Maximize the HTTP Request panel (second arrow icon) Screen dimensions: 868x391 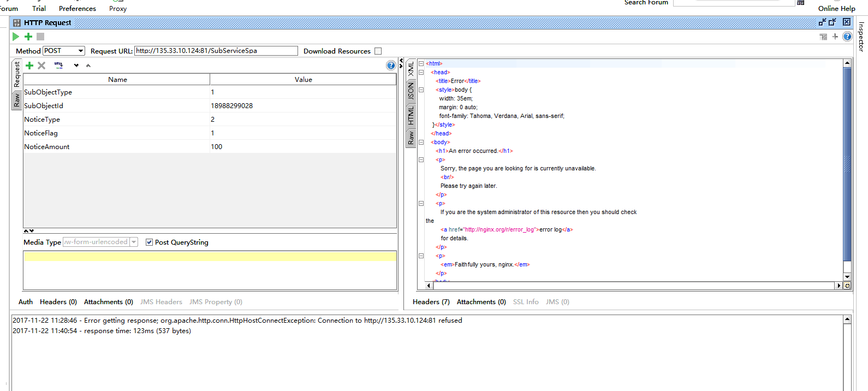click(x=833, y=22)
